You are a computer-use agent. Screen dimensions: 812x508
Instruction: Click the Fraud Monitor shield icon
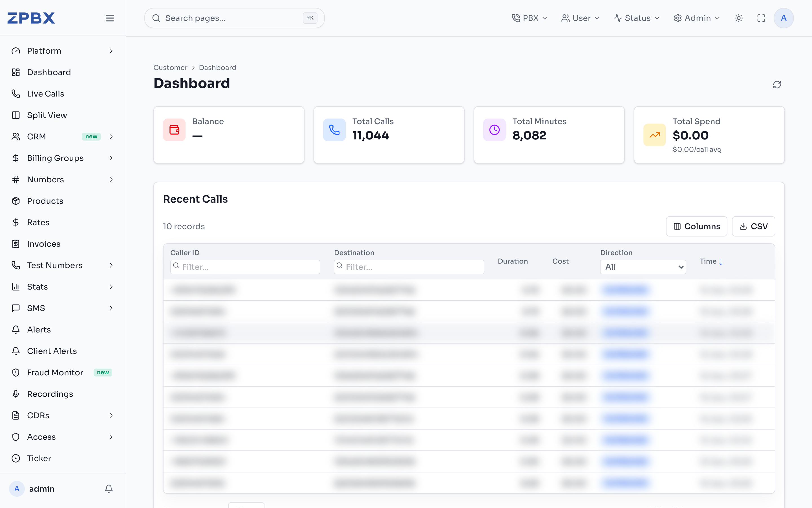coord(16,373)
